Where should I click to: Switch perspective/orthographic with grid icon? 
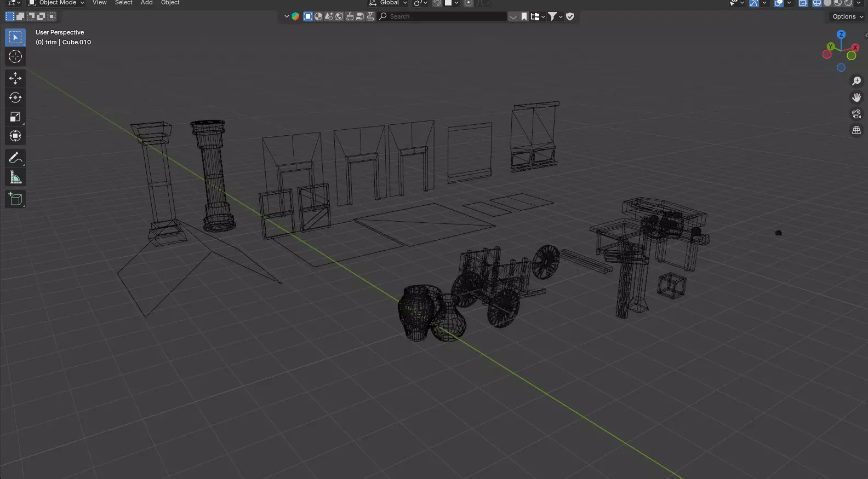[856, 130]
